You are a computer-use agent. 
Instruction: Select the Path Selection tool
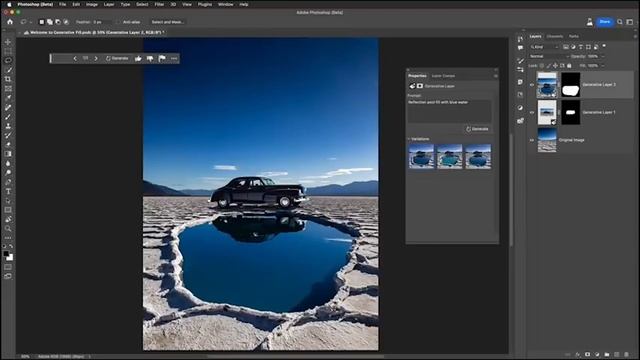pyautogui.click(x=8, y=201)
